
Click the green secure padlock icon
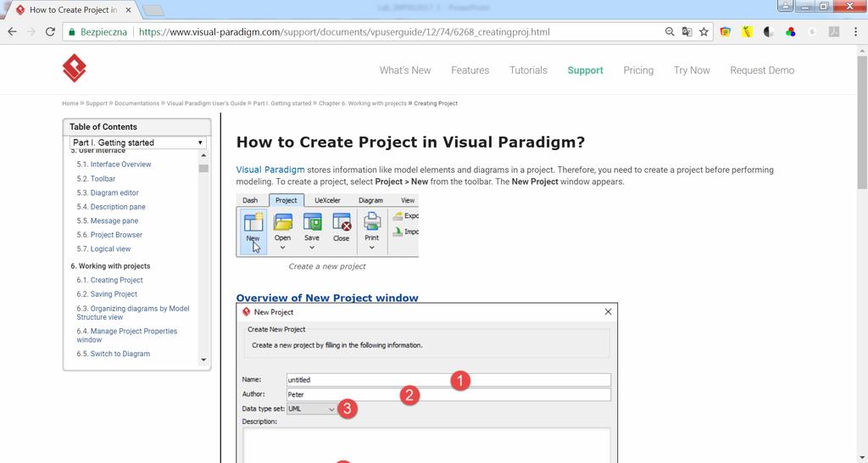click(72, 32)
